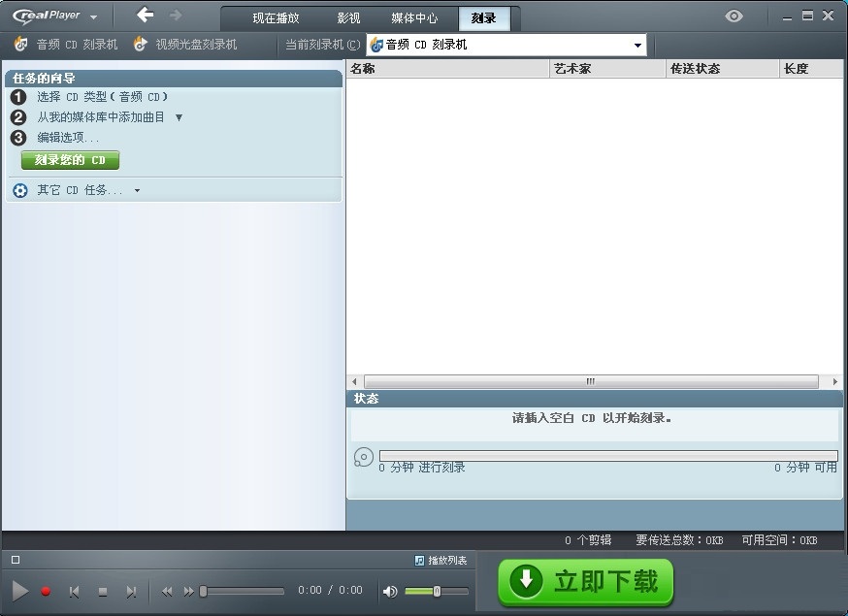
Task: Open the 当前刻录机 dropdown list
Action: pyautogui.click(x=637, y=45)
